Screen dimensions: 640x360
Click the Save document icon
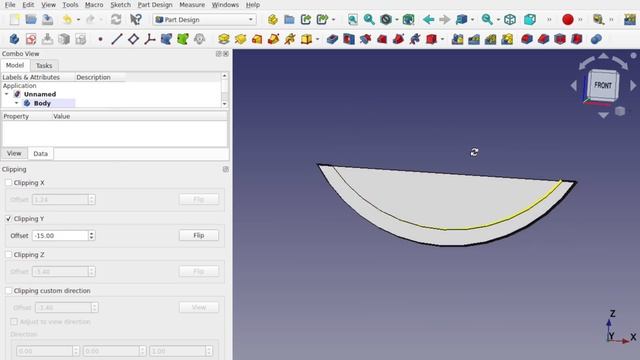click(47, 20)
